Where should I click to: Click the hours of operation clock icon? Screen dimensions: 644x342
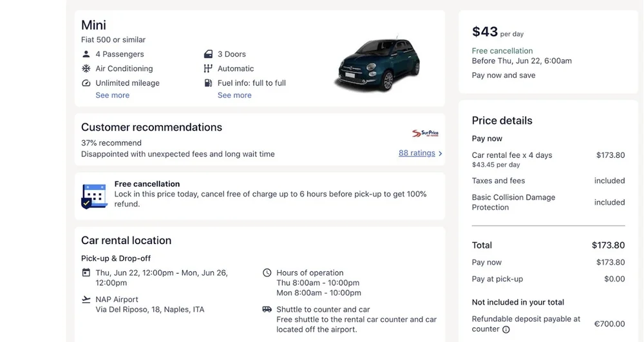tap(267, 272)
